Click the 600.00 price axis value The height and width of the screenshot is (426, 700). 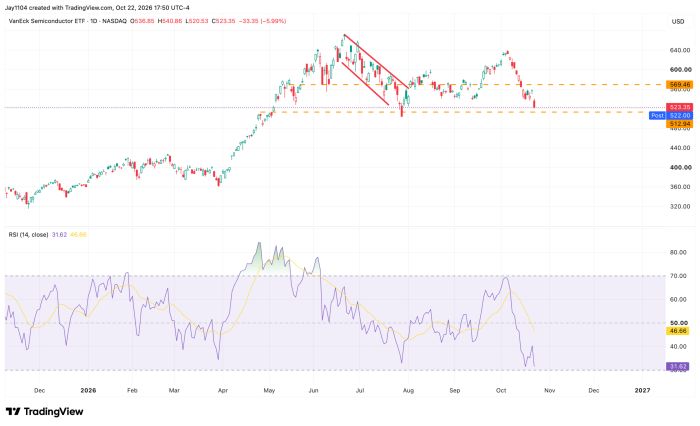680,70
